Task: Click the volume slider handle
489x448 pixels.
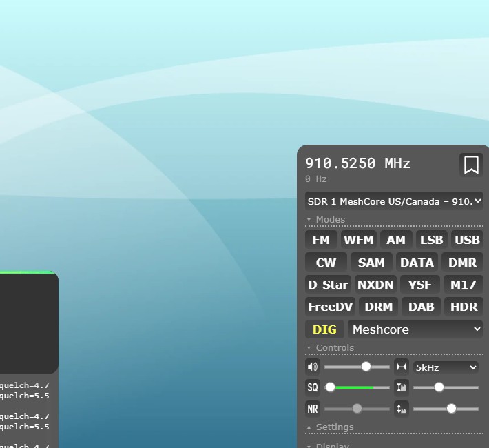Action: pos(366,367)
